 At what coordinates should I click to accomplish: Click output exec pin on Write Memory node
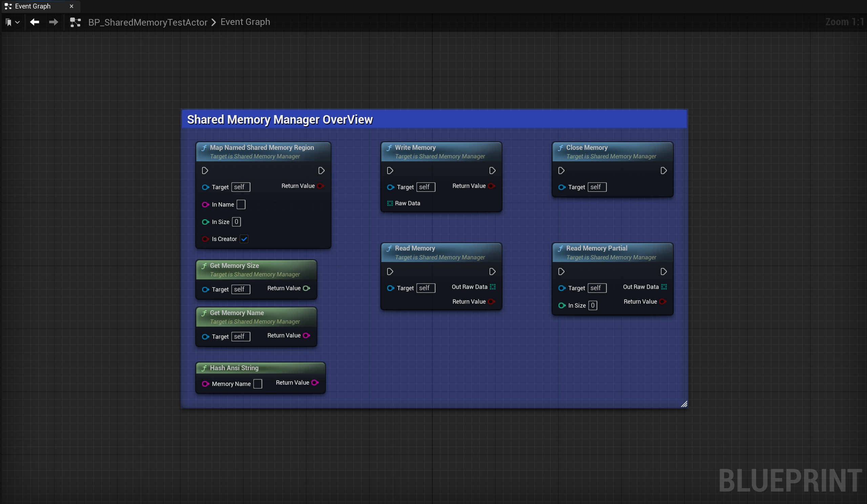(492, 171)
